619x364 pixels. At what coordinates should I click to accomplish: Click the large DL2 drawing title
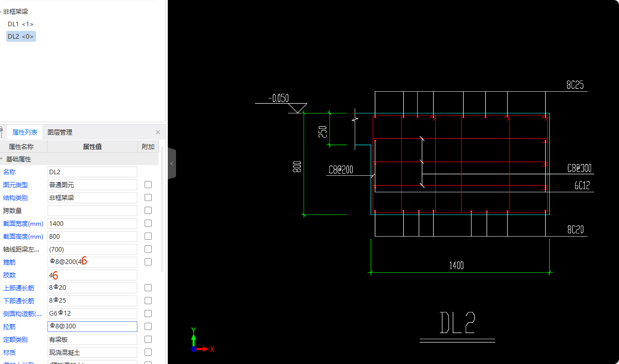(x=457, y=323)
